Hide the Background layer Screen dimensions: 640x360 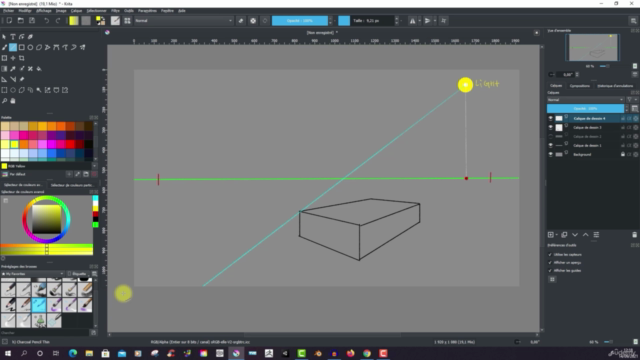click(x=551, y=154)
